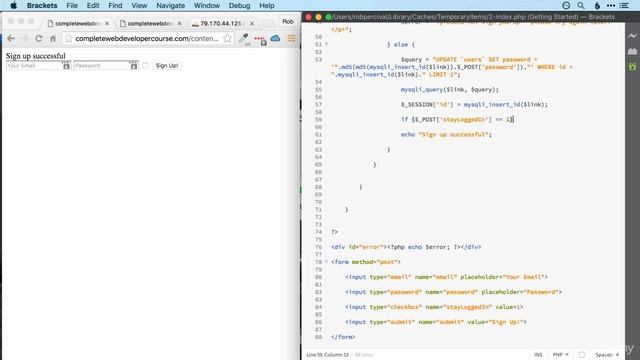Screen dimensions: 640x360
Task: Click "Sign up successful" text on webpage
Action: click(x=36, y=56)
